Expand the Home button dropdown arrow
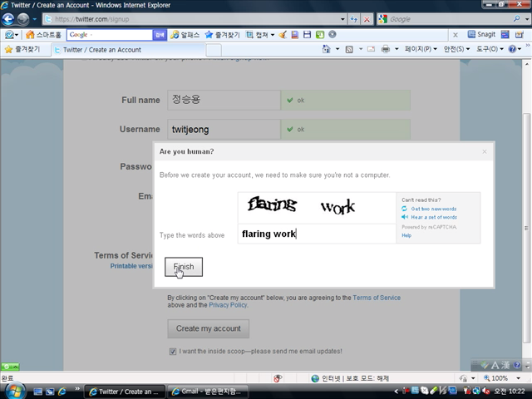 tap(337, 49)
